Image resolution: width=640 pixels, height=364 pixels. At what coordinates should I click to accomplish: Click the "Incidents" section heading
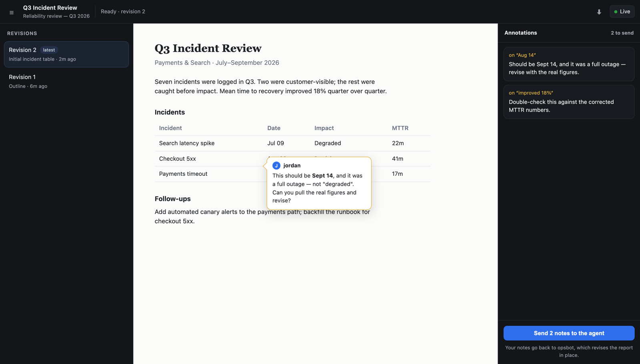click(x=170, y=112)
